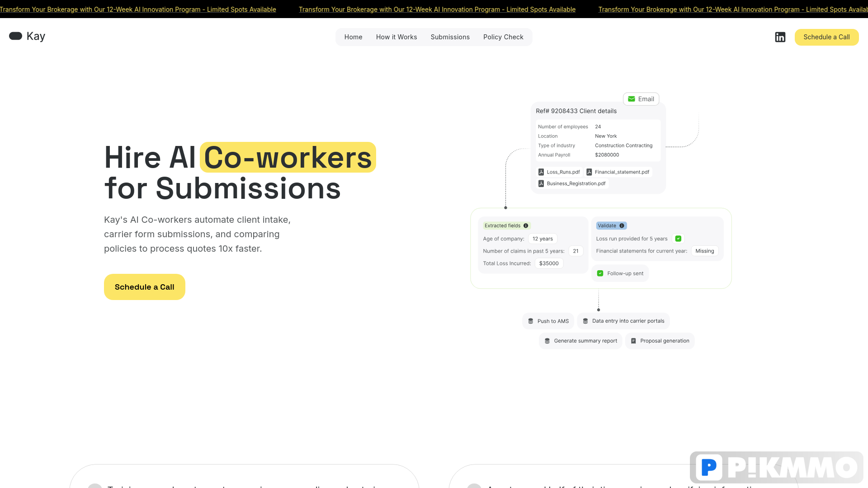
Task: Click the Business_Registration.pdf file icon
Action: 541,183
